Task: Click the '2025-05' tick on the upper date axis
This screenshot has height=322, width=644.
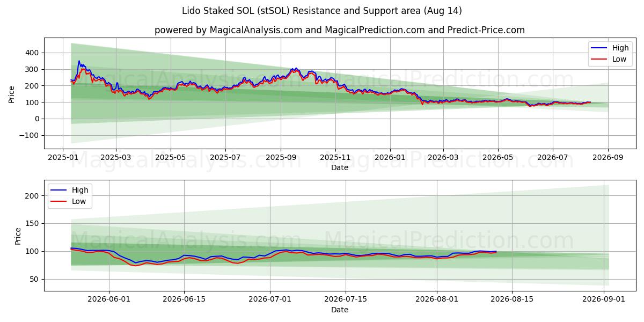Action: tap(170, 157)
